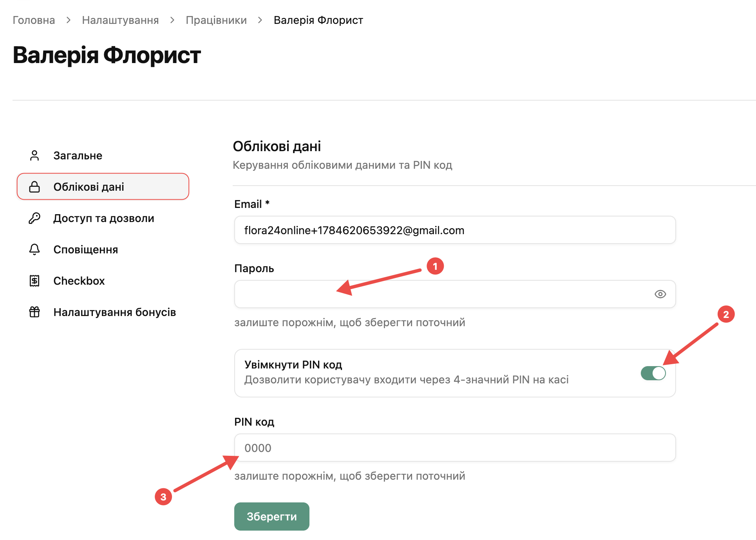Image resolution: width=756 pixels, height=540 pixels.
Task: Click the receipt icon beside Checkbox
Action: pyautogui.click(x=34, y=281)
